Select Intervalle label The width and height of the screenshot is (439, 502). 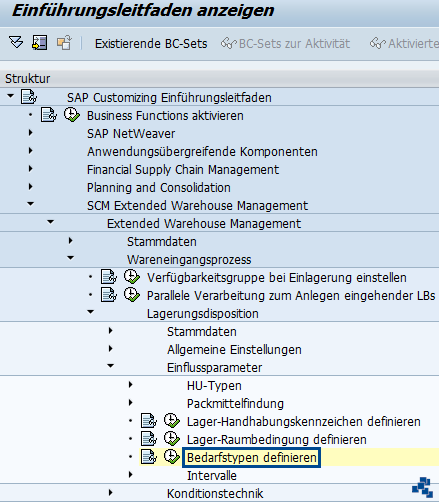[212, 476]
